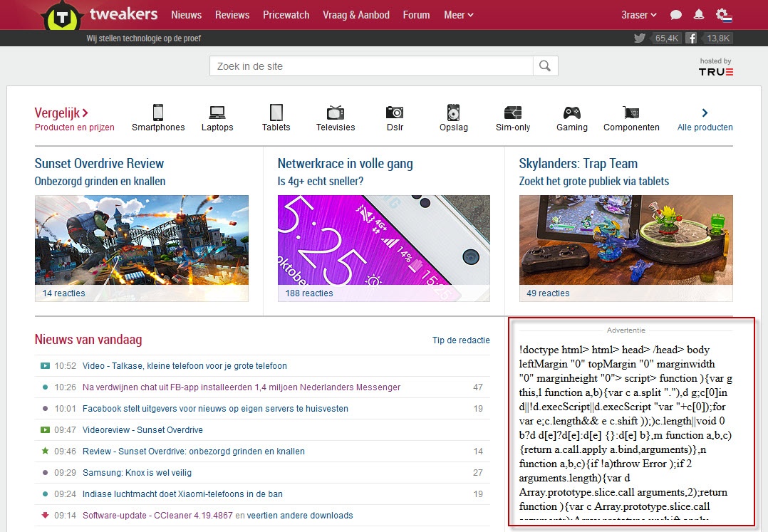The width and height of the screenshot is (768, 532).
Task: Click the TRUE hosted-by logo
Action: (x=715, y=71)
